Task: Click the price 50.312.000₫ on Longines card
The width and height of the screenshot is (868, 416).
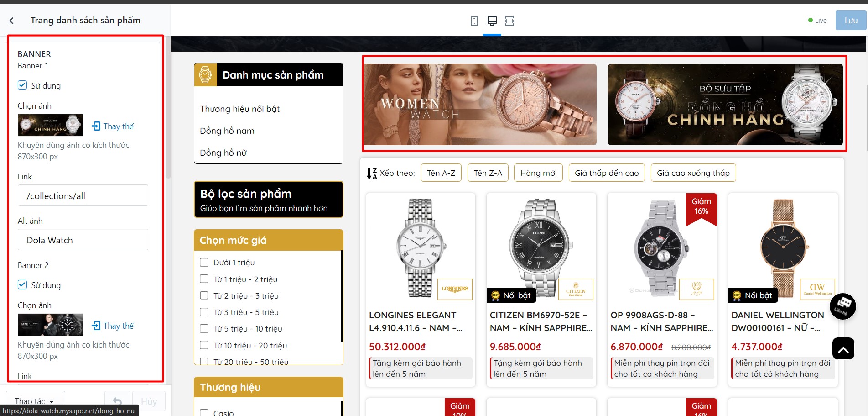Action: pos(397,347)
